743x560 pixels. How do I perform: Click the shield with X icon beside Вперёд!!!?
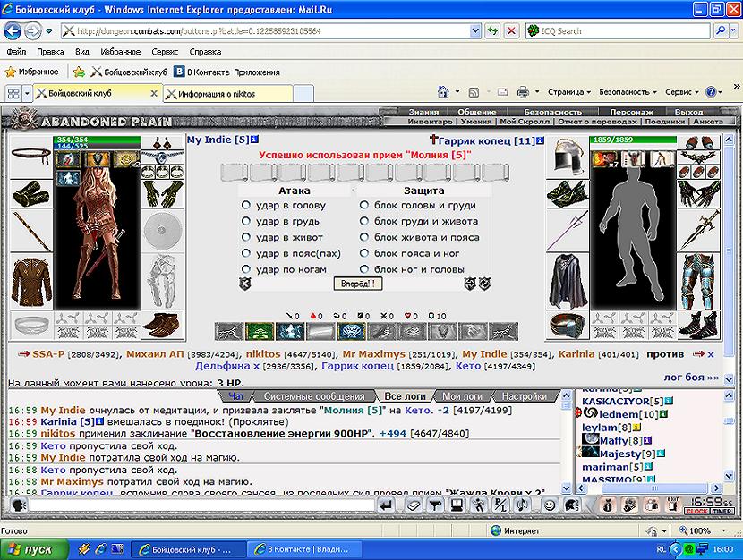(x=245, y=284)
